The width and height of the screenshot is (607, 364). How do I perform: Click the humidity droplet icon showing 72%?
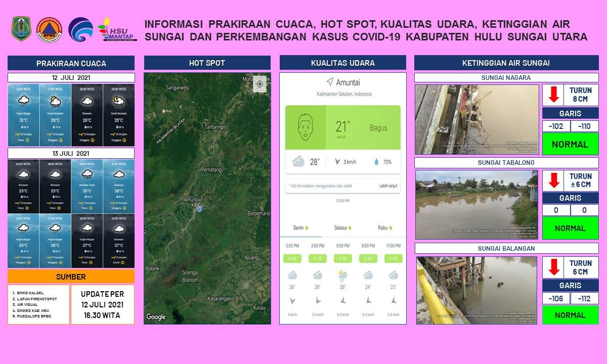pos(376,162)
